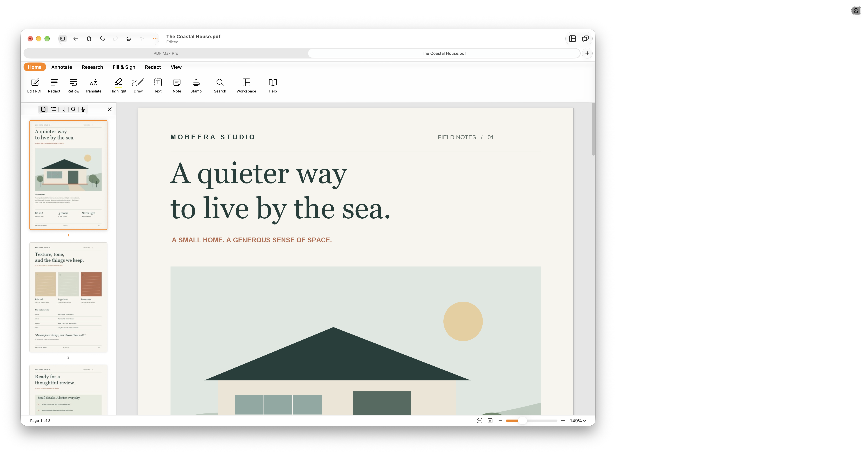Open Search from the toolbar
The image size is (868, 453).
point(220,86)
